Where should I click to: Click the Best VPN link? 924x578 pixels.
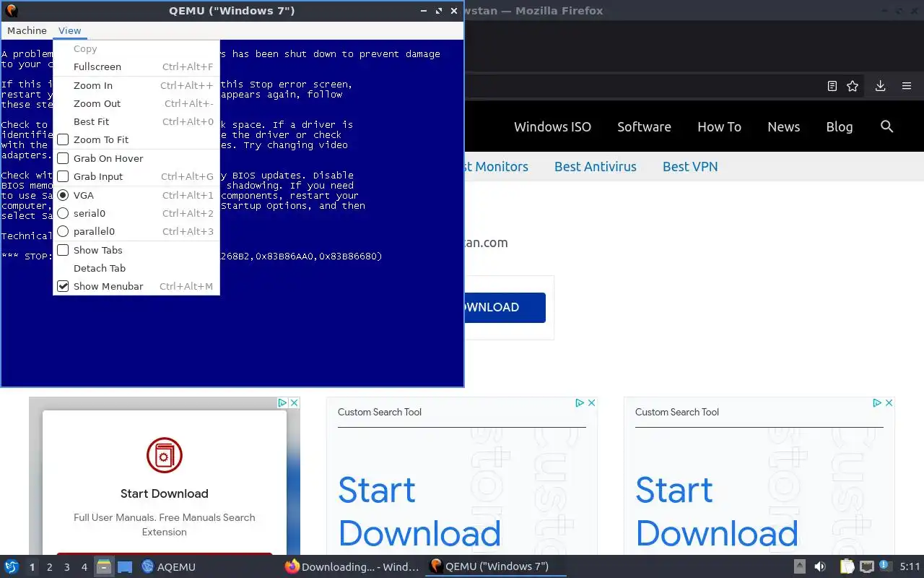tap(690, 166)
